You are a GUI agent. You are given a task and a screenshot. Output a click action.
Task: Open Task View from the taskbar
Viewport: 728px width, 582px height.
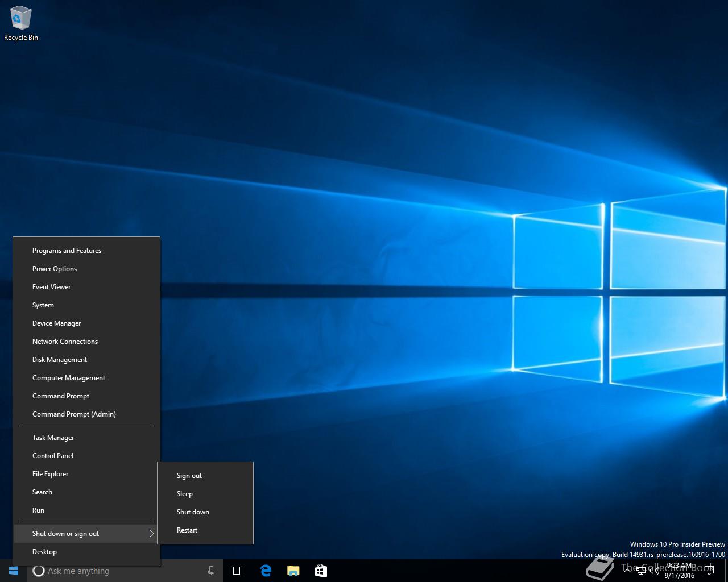237,571
